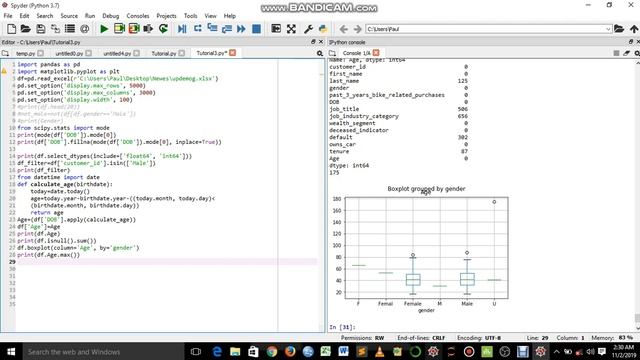The height and width of the screenshot is (360, 640).
Task: Click the console input prompt In [31]
Action: 342,327
